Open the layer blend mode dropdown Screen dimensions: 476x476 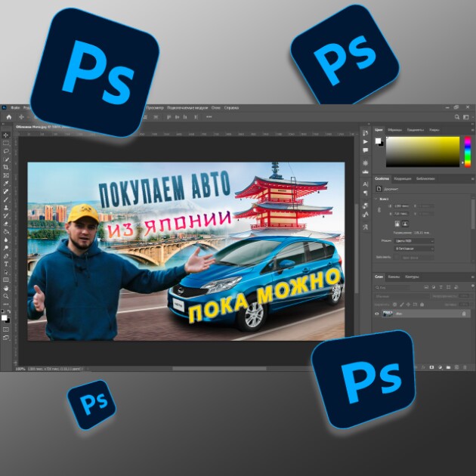pyautogui.click(x=401, y=296)
